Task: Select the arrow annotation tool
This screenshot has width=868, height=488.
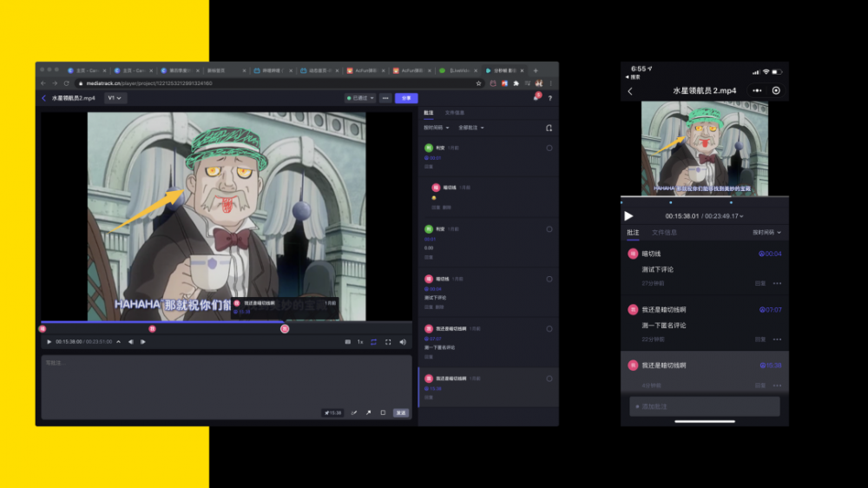Action: (x=368, y=412)
